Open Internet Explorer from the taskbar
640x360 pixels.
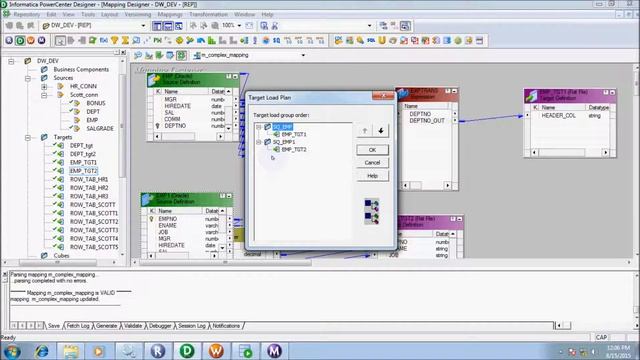point(41,351)
